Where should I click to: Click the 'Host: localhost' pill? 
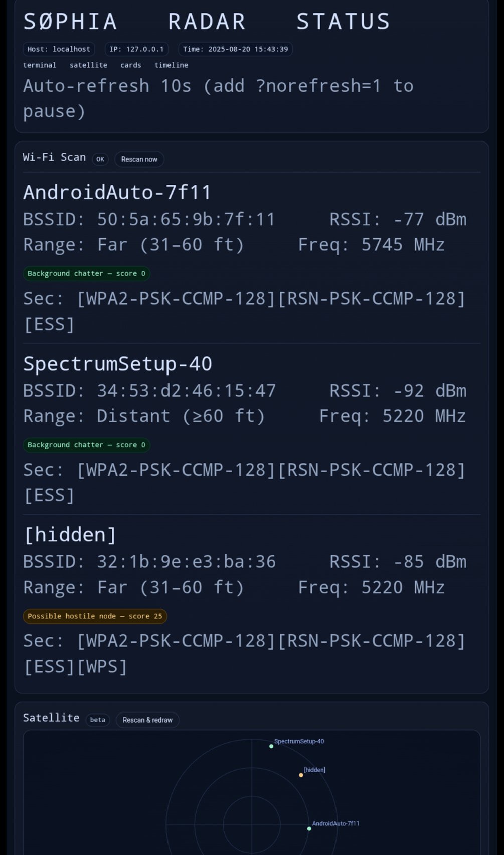[59, 49]
